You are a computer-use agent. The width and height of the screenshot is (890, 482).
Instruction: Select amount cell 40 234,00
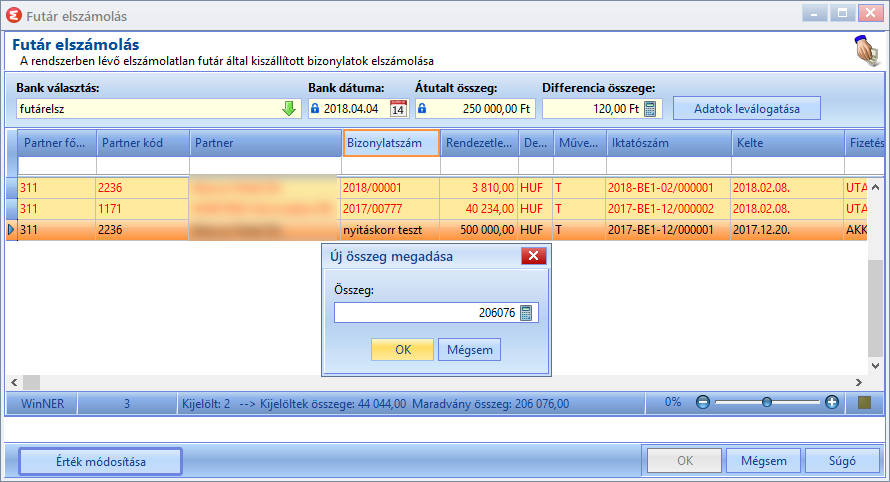[x=479, y=209]
